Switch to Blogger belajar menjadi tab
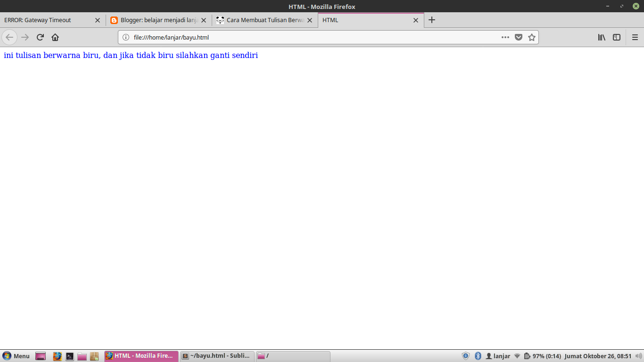644x362 pixels. point(159,20)
